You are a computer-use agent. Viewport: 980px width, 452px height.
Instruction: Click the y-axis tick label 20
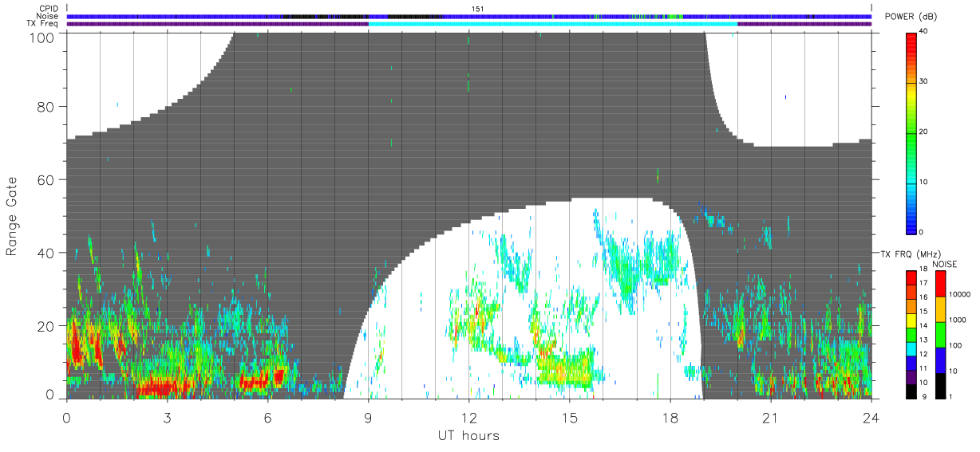tap(47, 326)
